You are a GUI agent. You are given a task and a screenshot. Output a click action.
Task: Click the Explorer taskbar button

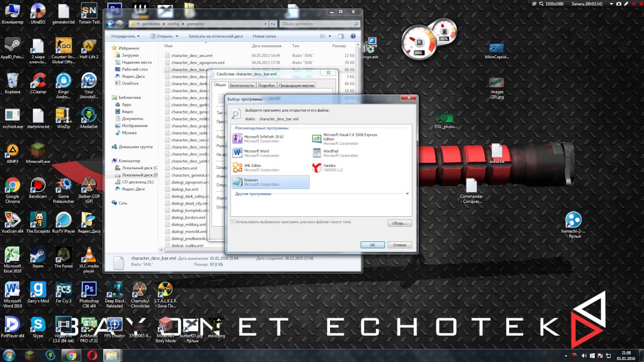coord(112,355)
